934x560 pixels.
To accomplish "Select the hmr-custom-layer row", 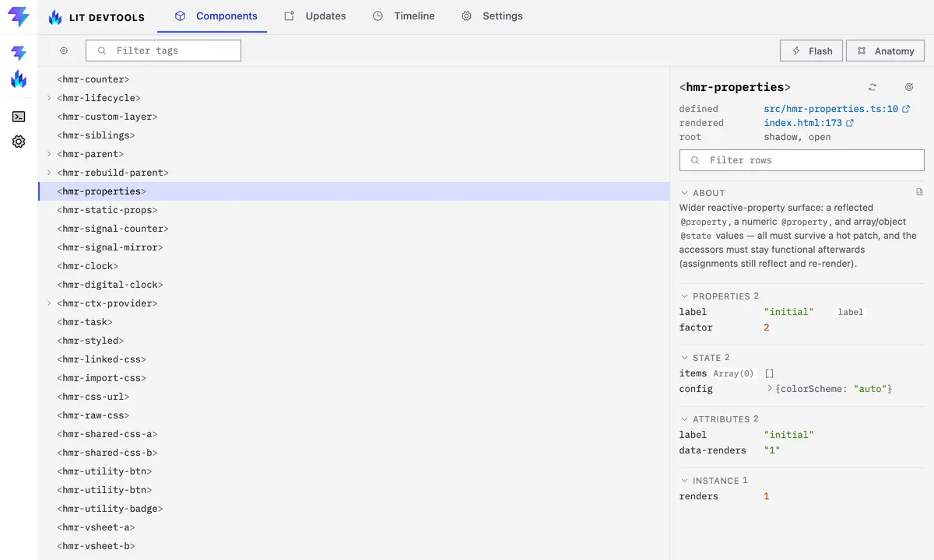I will tap(354, 117).
